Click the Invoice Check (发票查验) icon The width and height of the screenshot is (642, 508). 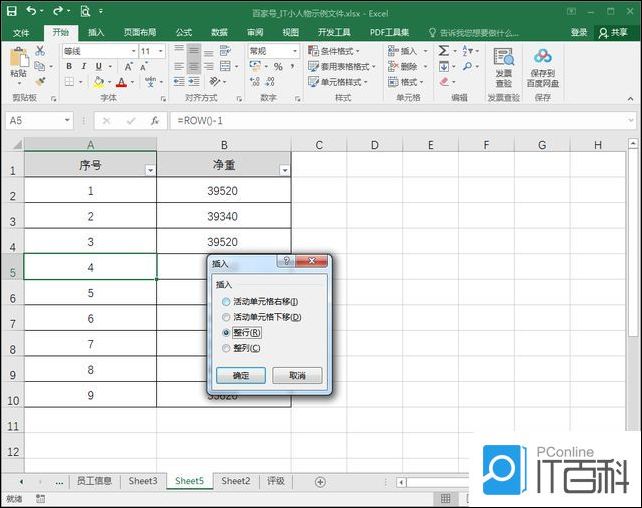click(x=503, y=66)
